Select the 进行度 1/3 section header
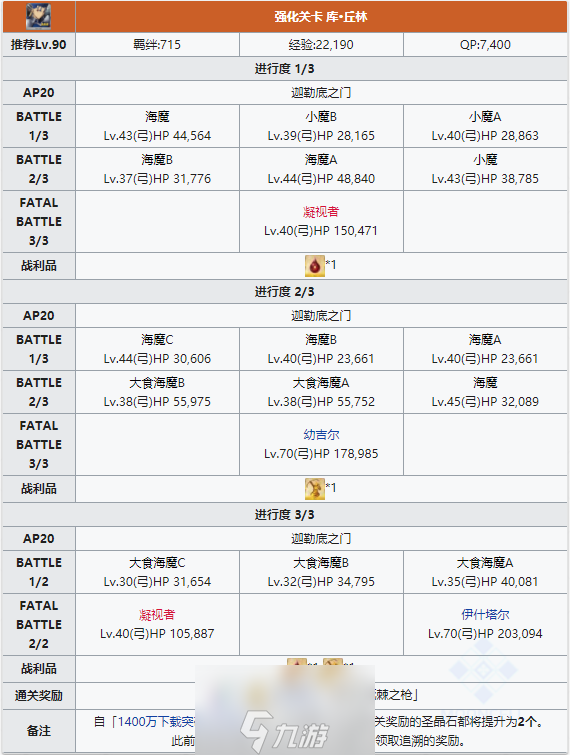Screen dimensions: 570x755 click(285, 69)
